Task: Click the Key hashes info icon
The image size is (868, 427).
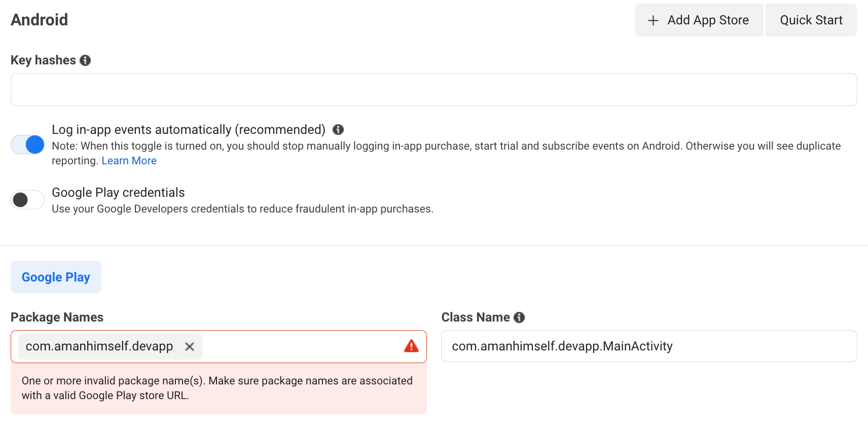Action: [x=85, y=60]
